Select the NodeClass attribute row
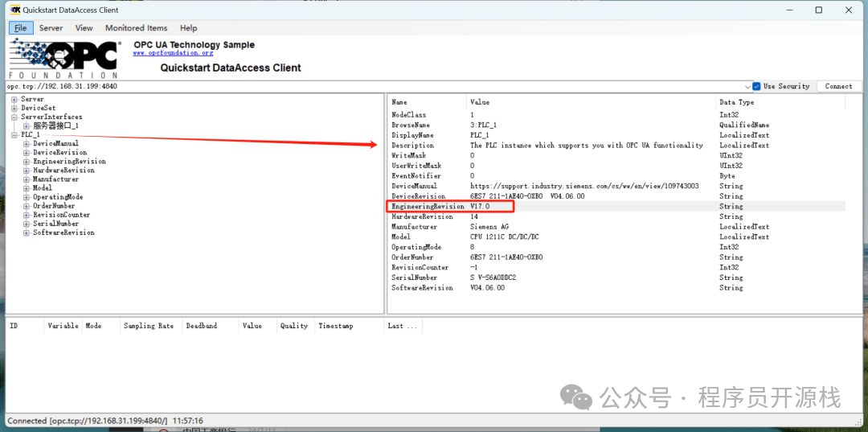Image resolution: width=868 pixels, height=432 pixels. click(x=618, y=115)
